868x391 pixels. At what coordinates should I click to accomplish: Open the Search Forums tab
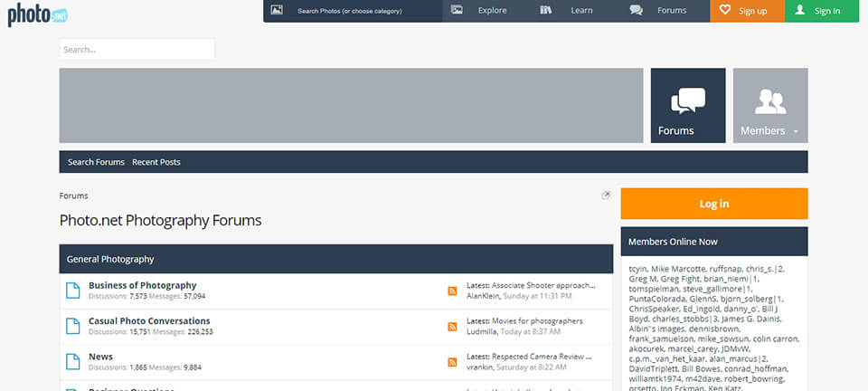96,162
